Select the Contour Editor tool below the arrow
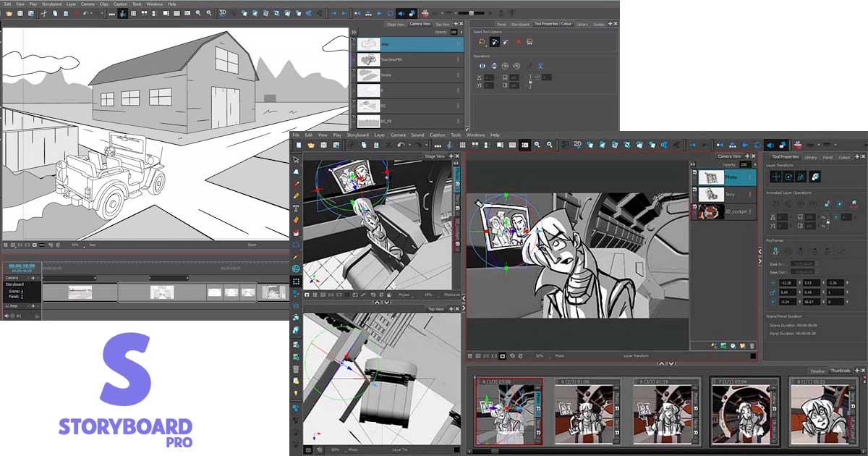 tap(296, 172)
